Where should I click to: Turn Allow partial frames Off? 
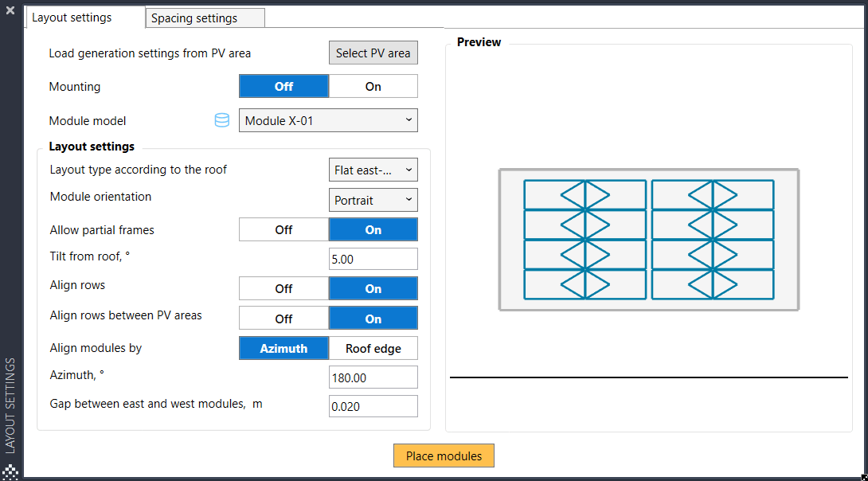[x=284, y=229]
